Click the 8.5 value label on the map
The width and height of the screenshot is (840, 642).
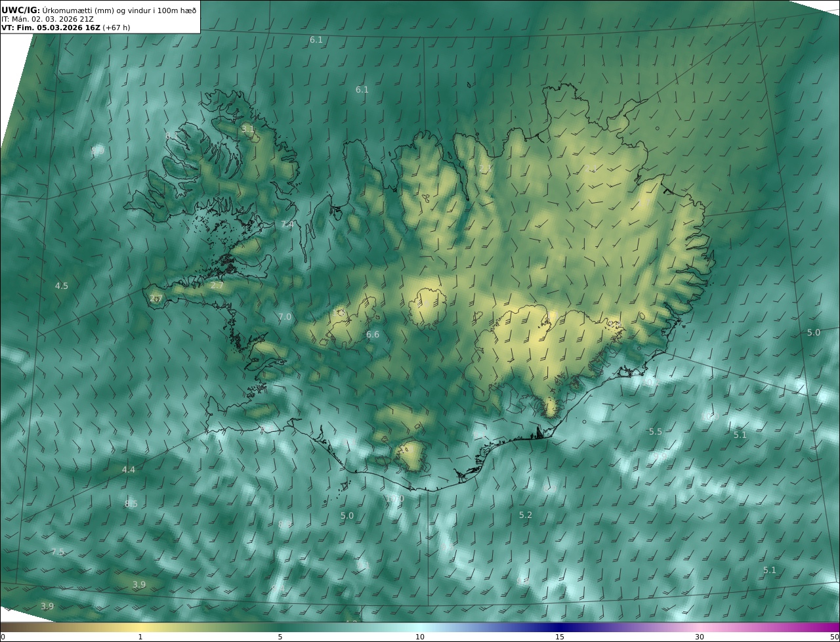coord(131,503)
